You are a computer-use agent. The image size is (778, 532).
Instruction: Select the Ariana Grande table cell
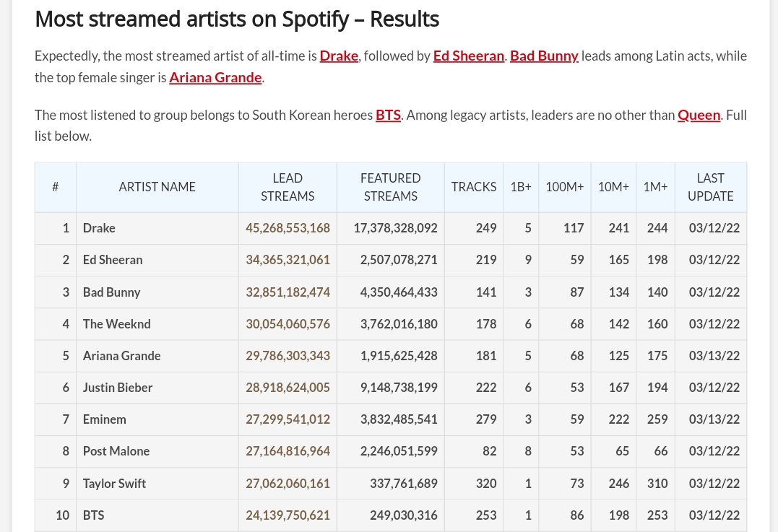[157, 356]
